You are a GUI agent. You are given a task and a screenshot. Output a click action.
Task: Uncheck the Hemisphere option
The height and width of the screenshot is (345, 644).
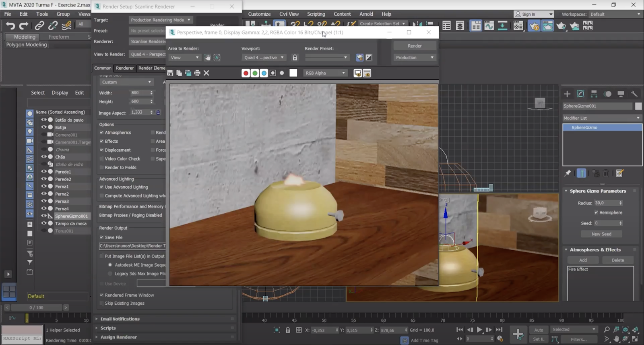(x=596, y=212)
